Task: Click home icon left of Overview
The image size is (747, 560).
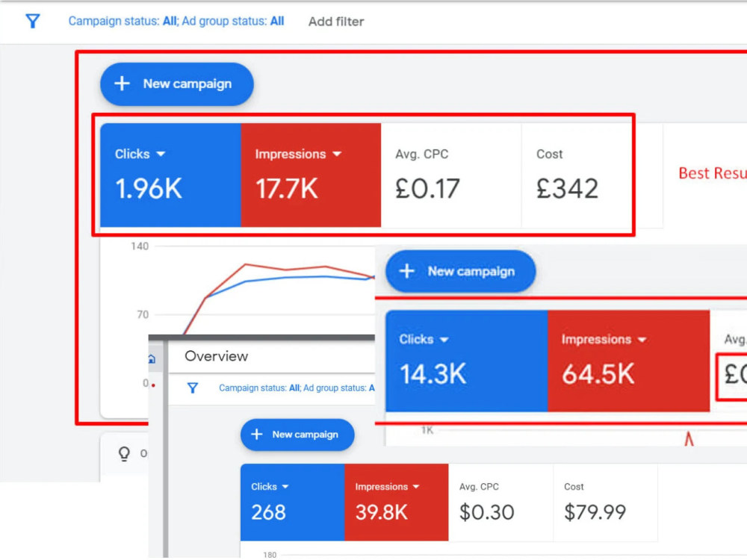Action: tap(152, 358)
